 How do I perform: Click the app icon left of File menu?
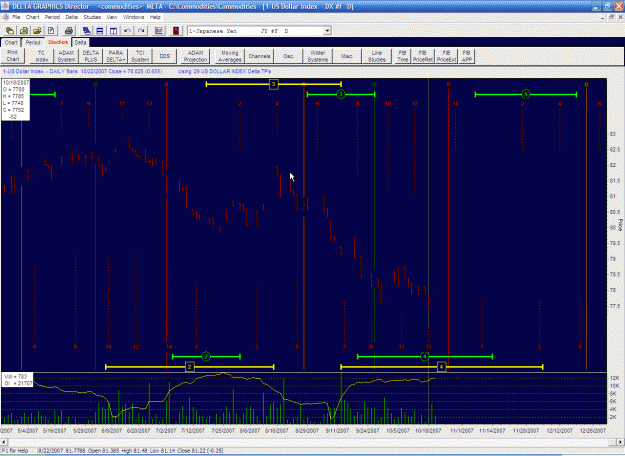(5, 17)
